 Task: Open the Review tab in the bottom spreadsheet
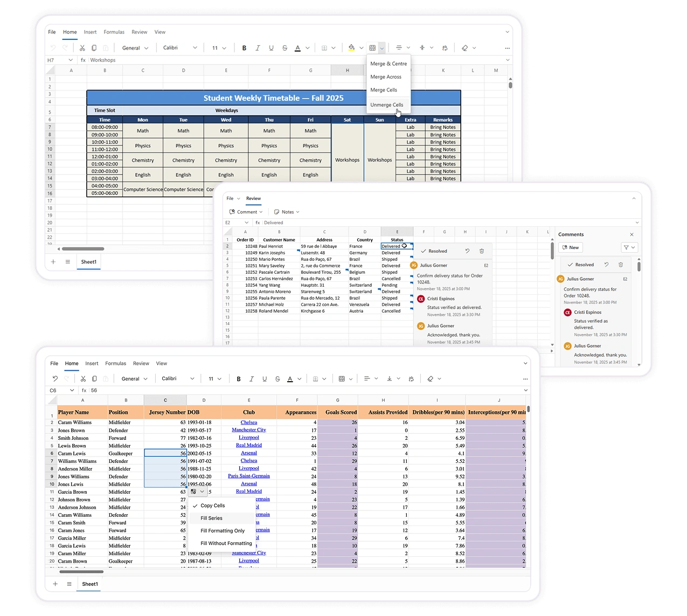tap(141, 363)
